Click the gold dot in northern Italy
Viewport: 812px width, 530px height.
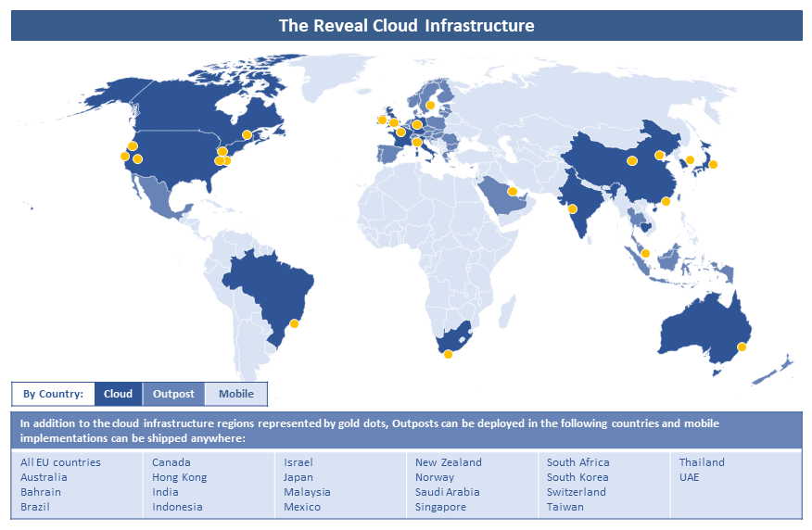(x=417, y=143)
